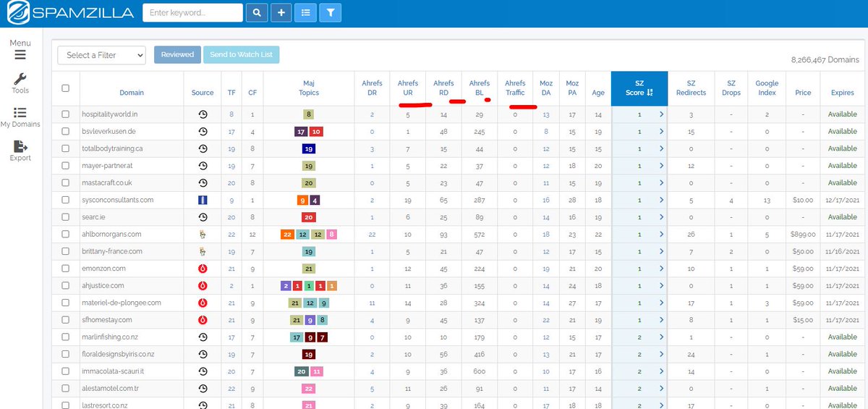Expand SZ Score chevron for ahjustice.com
Screen dimensions: 868x409
tap(661, 286)
